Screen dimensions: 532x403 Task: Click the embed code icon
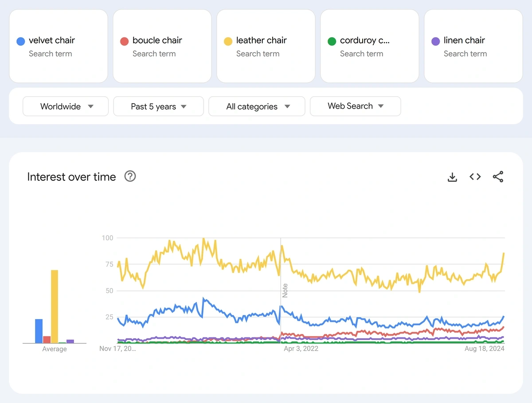point(475,177)
